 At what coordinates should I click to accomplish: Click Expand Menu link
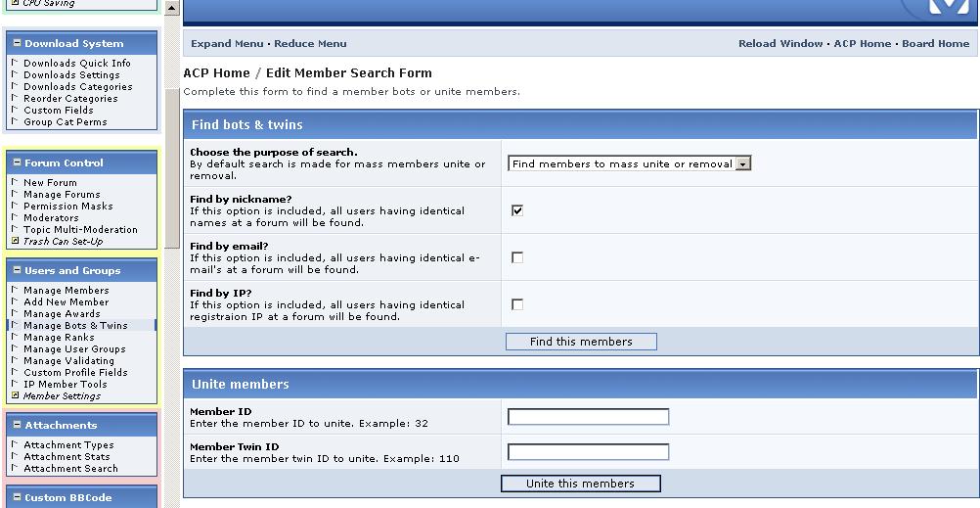pos(227,44)
